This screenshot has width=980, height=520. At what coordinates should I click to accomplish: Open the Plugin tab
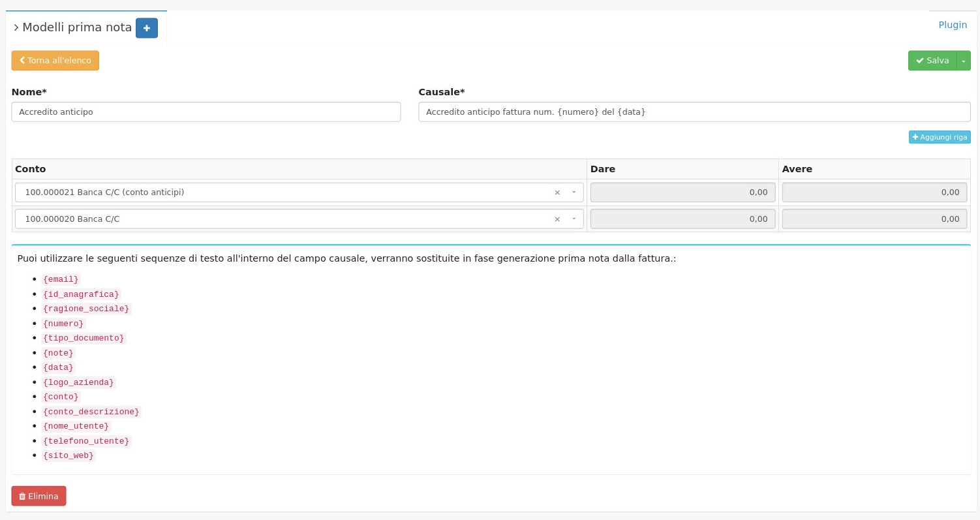(952, 25)
